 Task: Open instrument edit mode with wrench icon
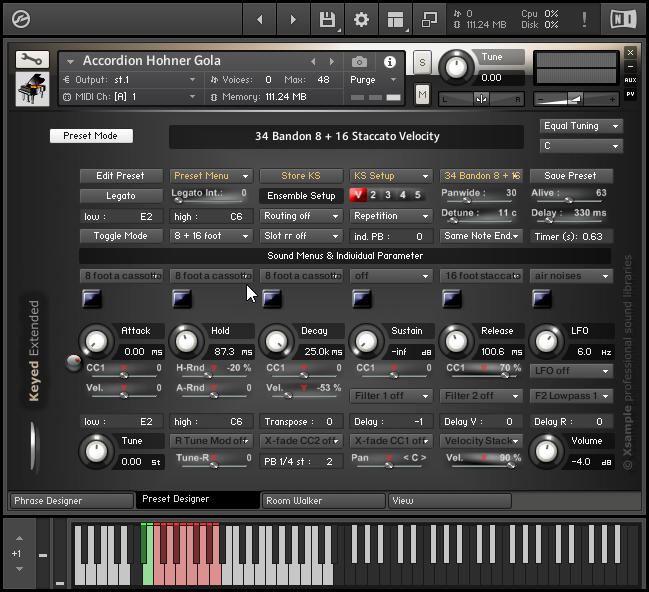[32, 60]
